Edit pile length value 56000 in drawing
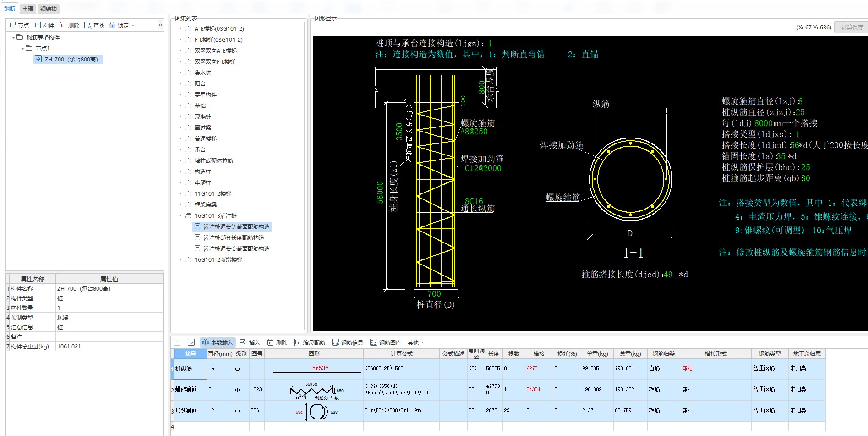The height and width of the screenshot is (436, 868). (x=380, y=193)
